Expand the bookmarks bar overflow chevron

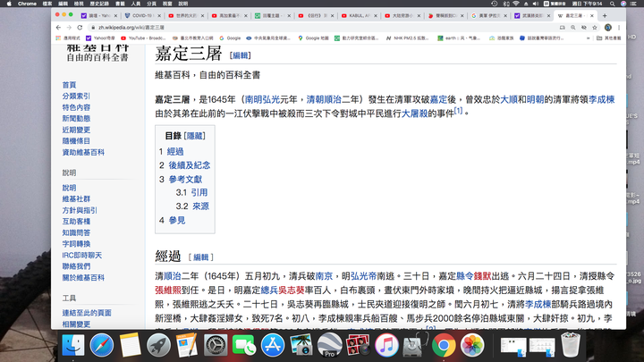pyautogui.click(x=589, y=38)
